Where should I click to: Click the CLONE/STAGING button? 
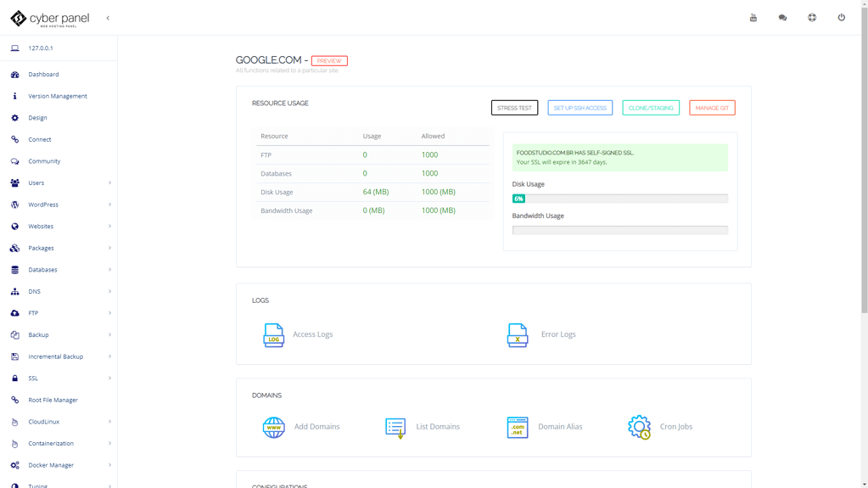click(x=651, y=108)
